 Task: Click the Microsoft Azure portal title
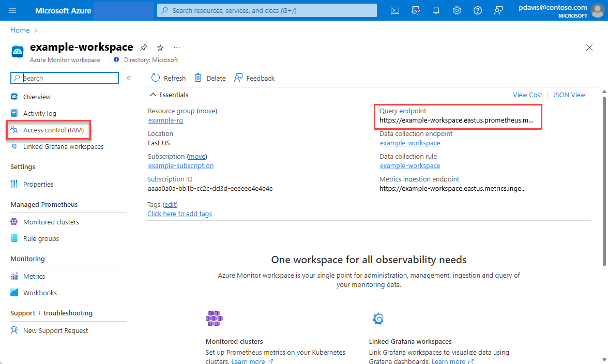pyautogui.click(x=63, y=10)
